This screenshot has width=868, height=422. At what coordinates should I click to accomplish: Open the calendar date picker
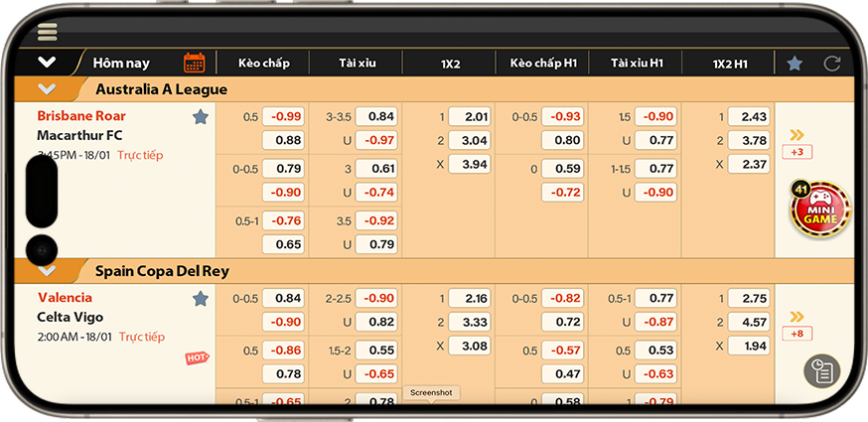(195, 63)
